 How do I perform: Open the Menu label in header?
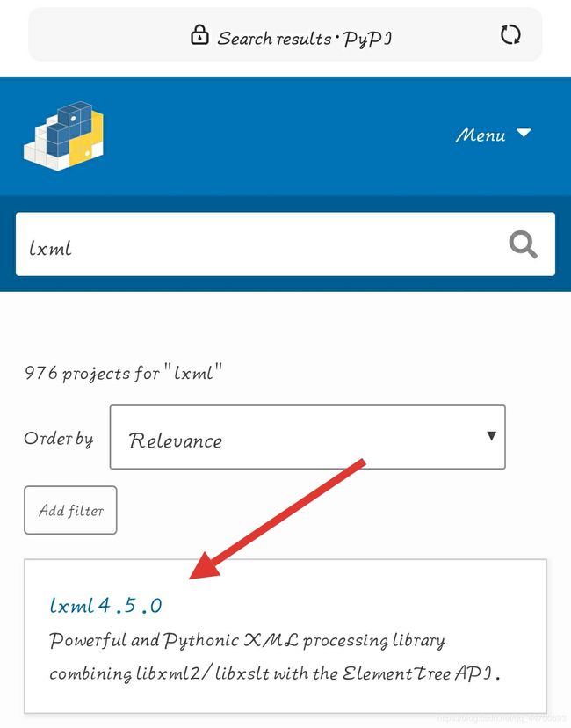481,135
